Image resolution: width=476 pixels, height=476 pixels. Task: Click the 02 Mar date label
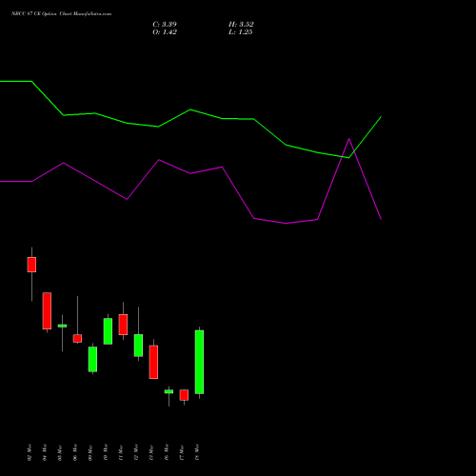pos(30,452)
